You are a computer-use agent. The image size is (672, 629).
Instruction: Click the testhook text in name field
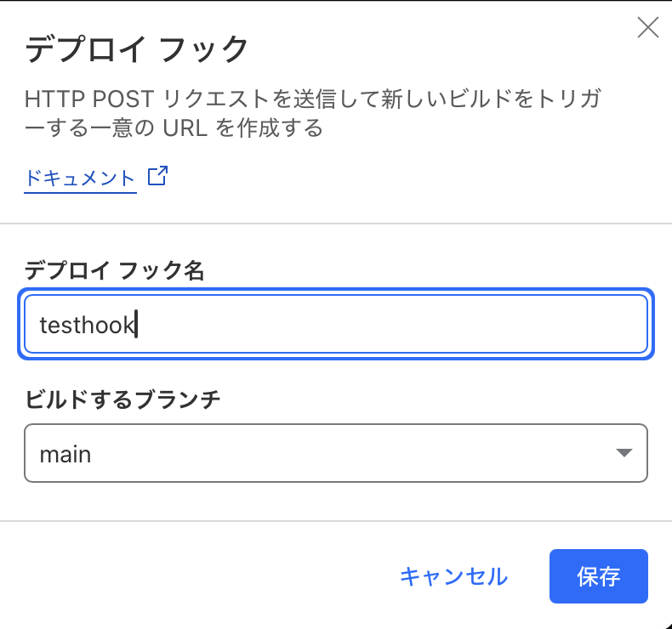click(88, 325)
